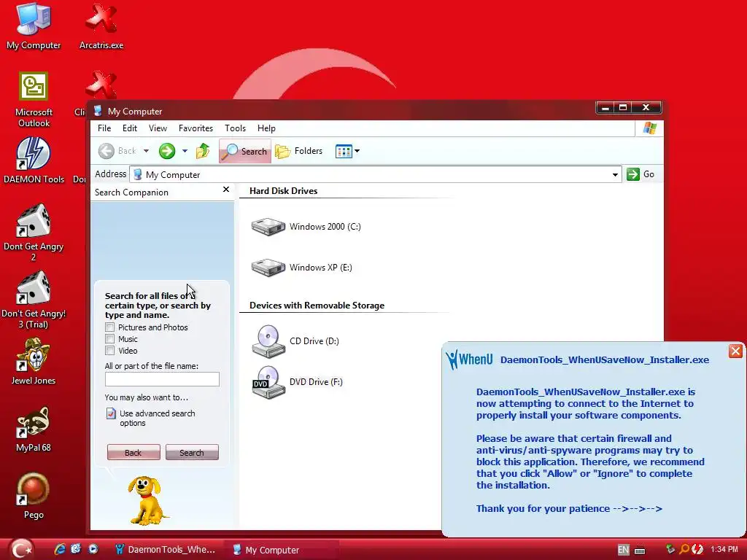Open Dont Get Angry 2 shortcut
This screenshot has width=747, height=560.
(x=34, y=233)
